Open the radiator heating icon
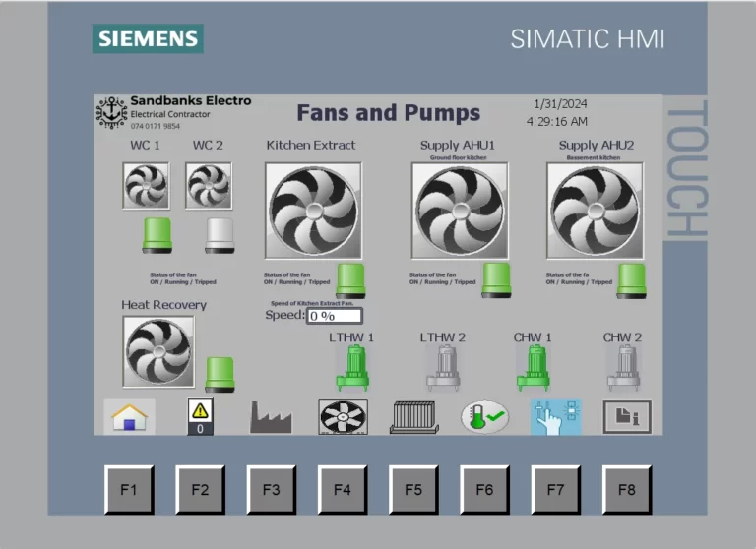The height and width of the screenshot is (549, 756). point(414,417)
